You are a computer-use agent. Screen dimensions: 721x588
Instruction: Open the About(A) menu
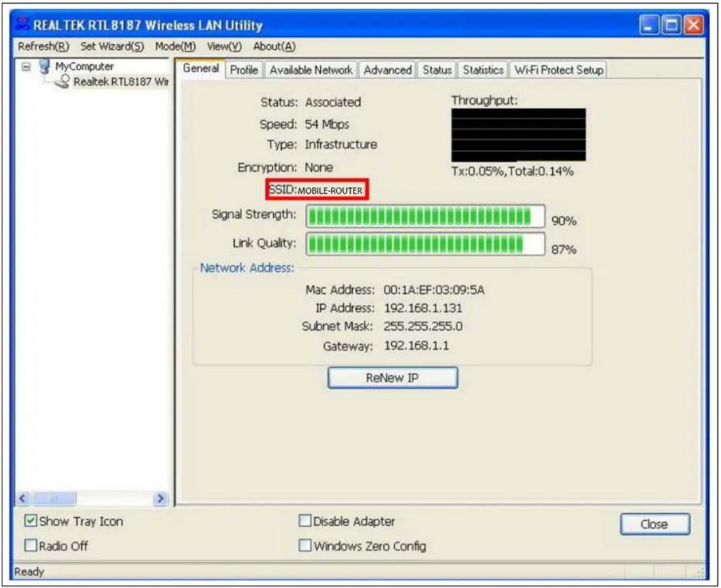point(275,47)
